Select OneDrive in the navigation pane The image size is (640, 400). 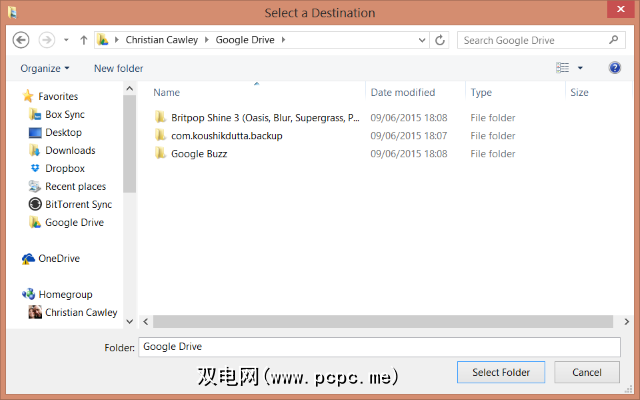(x=59, y=258)
